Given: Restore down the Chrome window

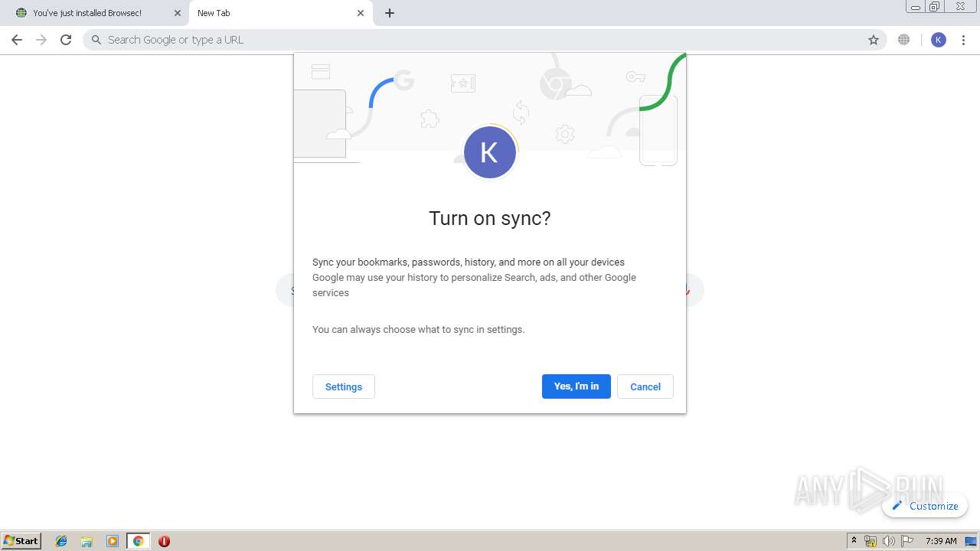Looking at the screenshot, I should pos(935,7).
